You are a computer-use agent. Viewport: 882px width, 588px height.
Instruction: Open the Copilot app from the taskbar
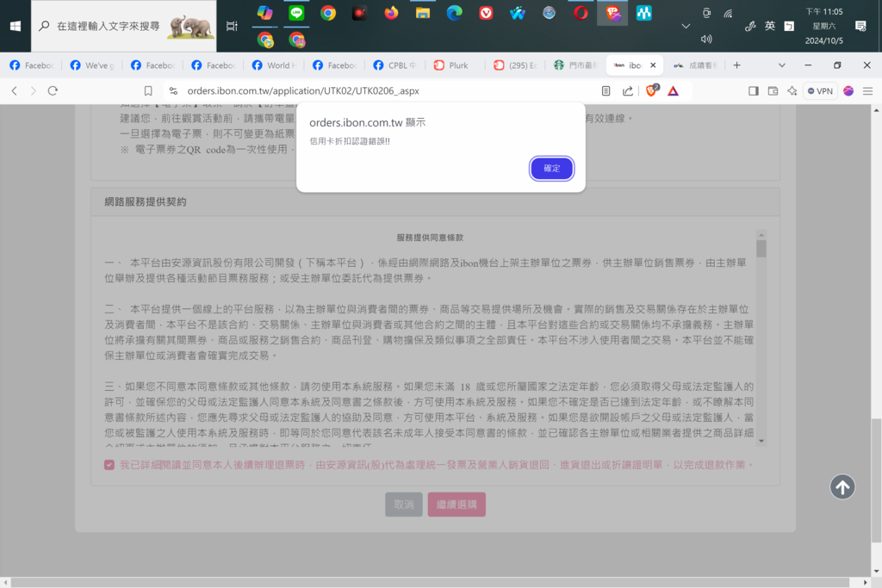tap(265, 13)
